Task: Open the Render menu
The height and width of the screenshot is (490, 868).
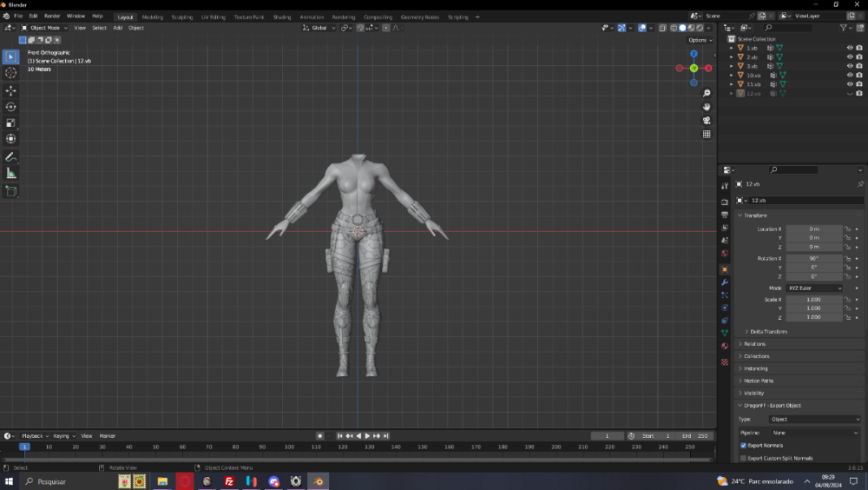Action: coord(52,17)
